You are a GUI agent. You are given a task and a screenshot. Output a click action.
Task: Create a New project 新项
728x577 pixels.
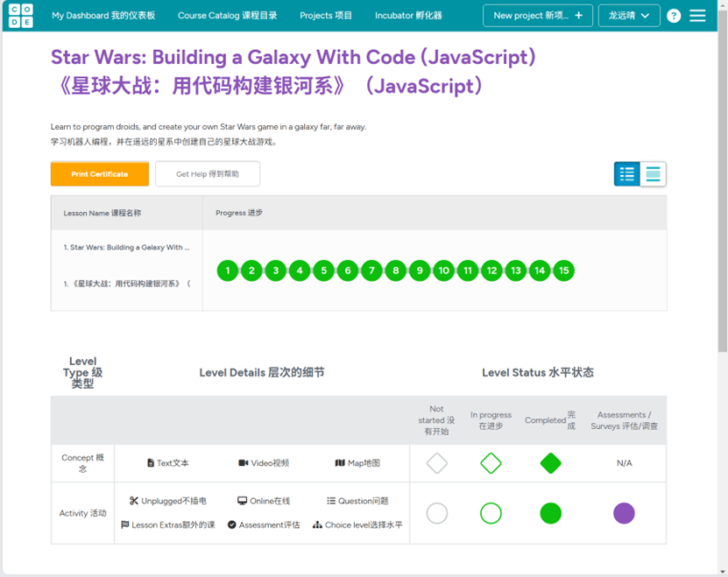pos(538,16)
